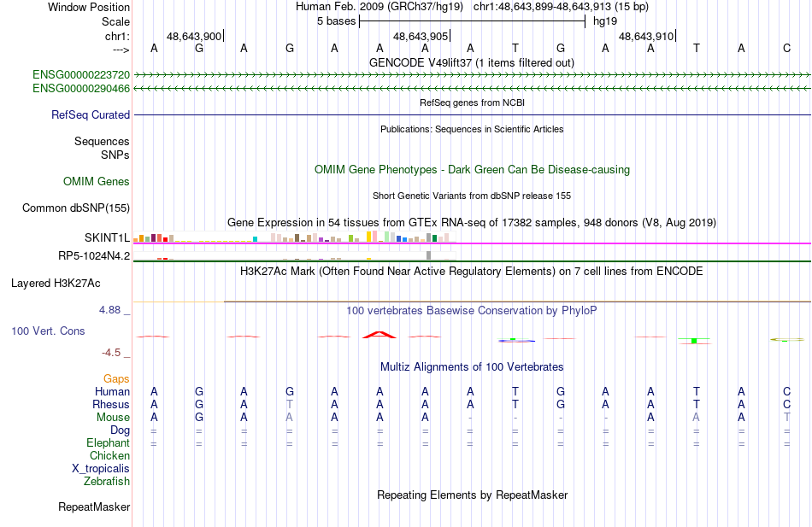
Task: Select the Rhesus alignment row label
Action: [111, 404]
